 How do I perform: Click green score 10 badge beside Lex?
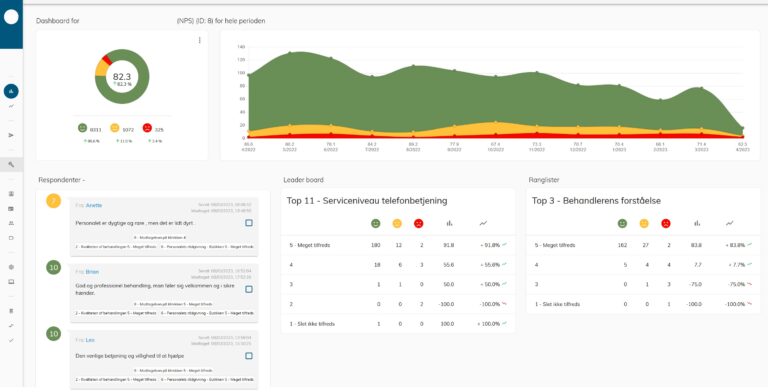(x=53, y=334)
